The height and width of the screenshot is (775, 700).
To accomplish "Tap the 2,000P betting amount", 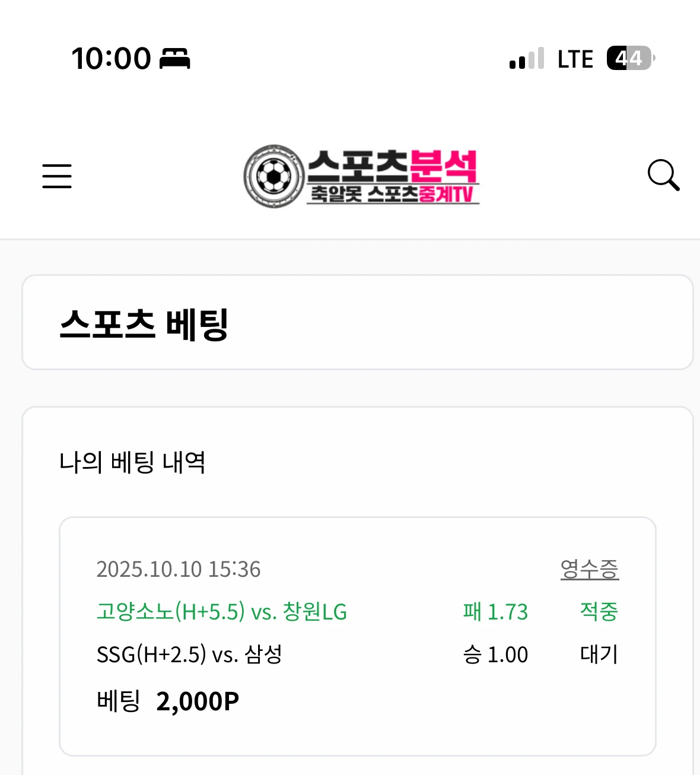I will point(198,701).
